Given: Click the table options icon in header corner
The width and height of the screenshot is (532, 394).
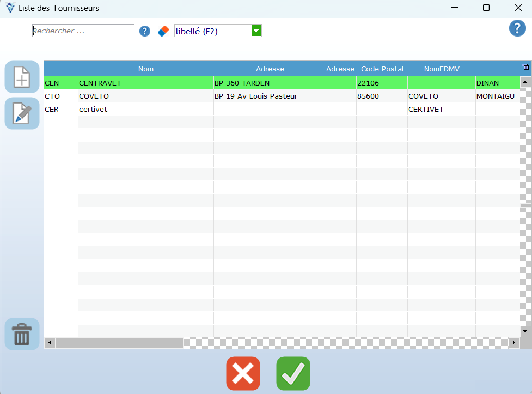Looking at the screenshot, I should point(525,66).
